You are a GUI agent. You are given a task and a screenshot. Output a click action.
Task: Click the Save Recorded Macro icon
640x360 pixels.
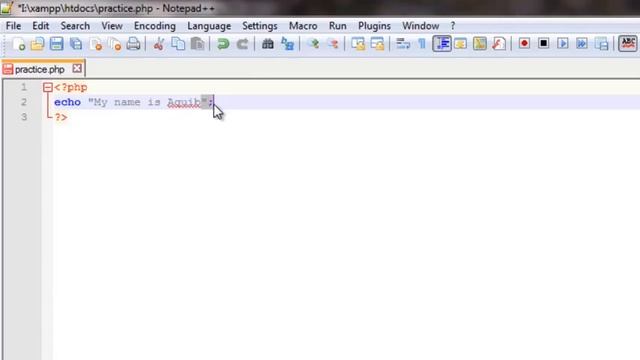pyautogui.click(x=602, y=43)
